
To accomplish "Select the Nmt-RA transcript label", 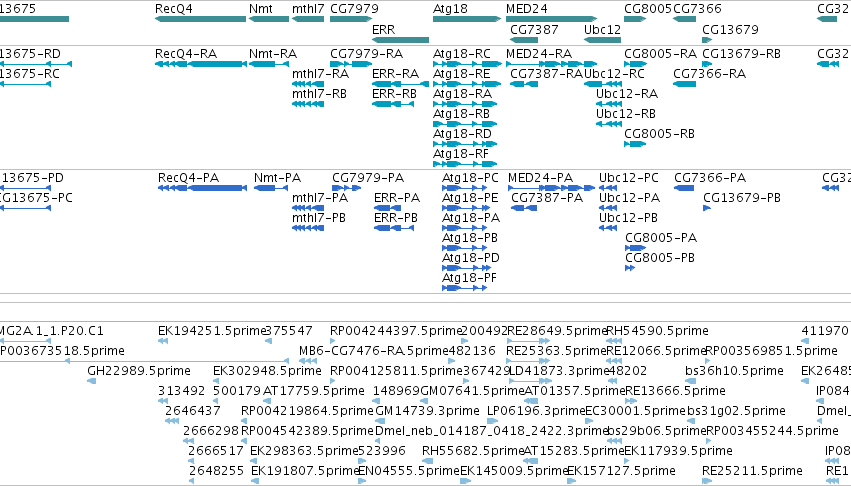I will coord(273,54).
